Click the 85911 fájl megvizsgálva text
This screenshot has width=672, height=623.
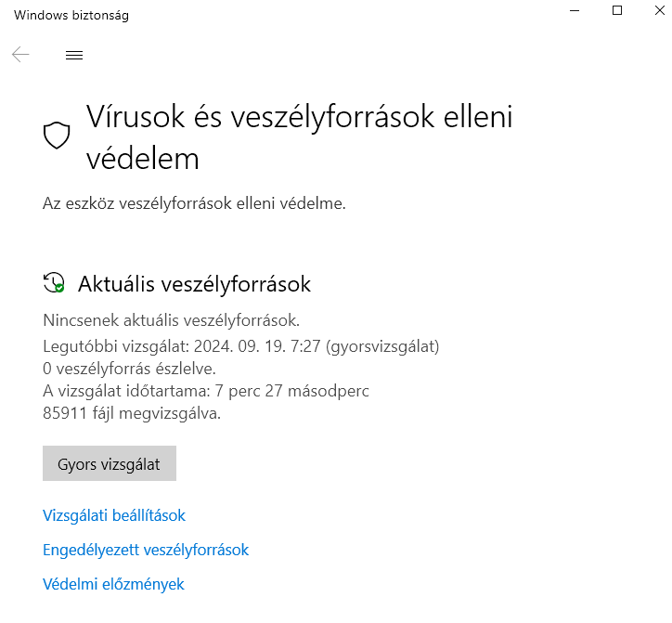132,413
